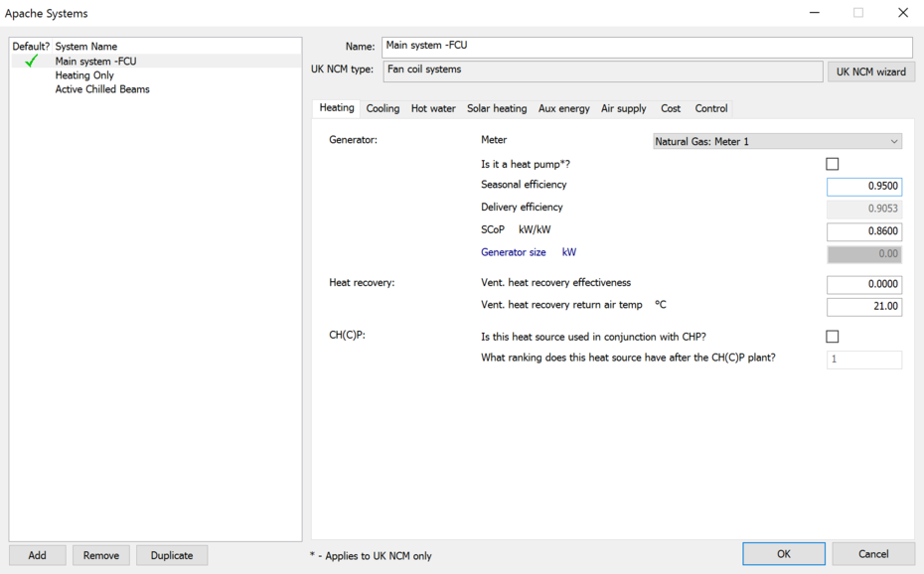
Task: Switch to the Control tab
Action: pyautogui.click(x=711, y=108)
